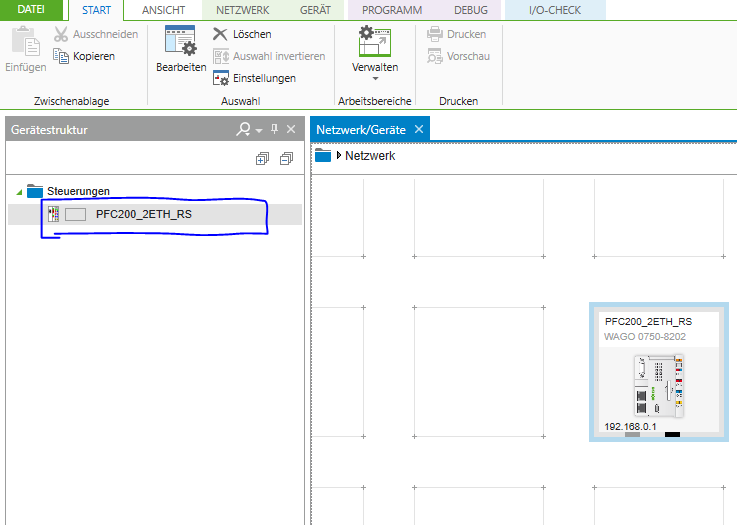Click the collapse all icon in Gerätestruktur
Screen dimensions: 737x525
click(286, 158)
